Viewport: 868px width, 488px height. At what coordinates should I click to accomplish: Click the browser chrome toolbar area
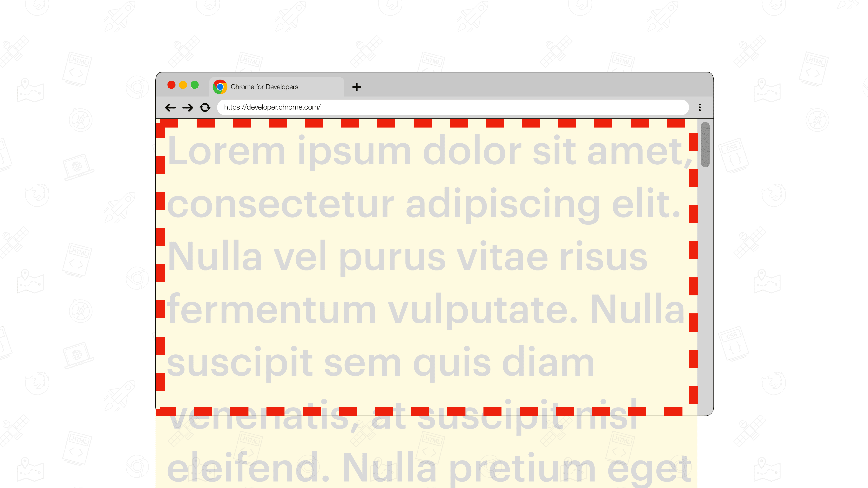click(x=434, y=107)
